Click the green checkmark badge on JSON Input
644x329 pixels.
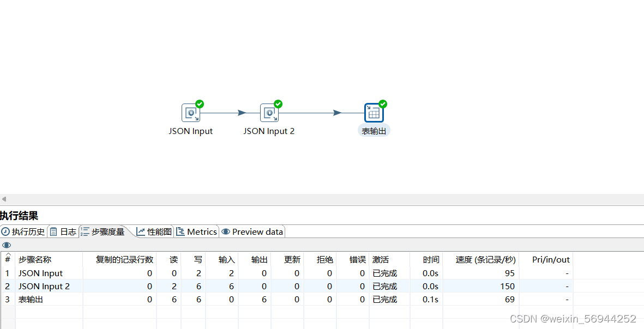coord(198,104)
